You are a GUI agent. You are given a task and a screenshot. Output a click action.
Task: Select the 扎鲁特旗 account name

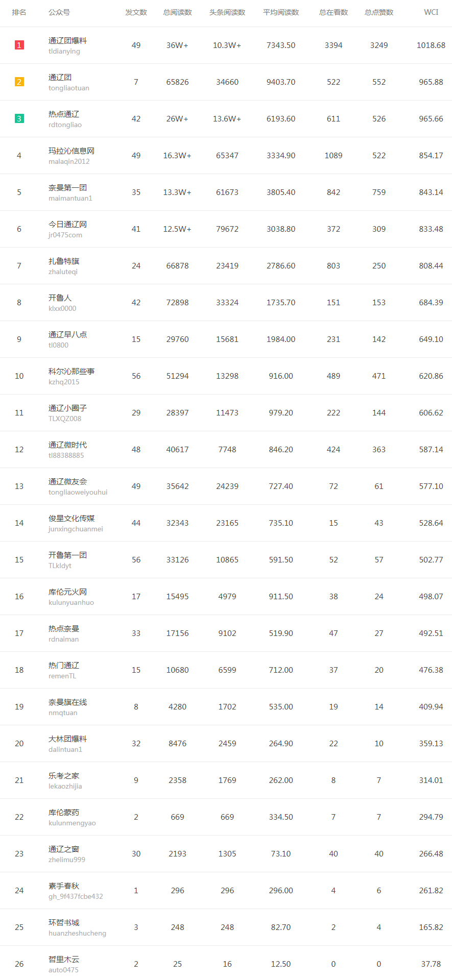64,261
